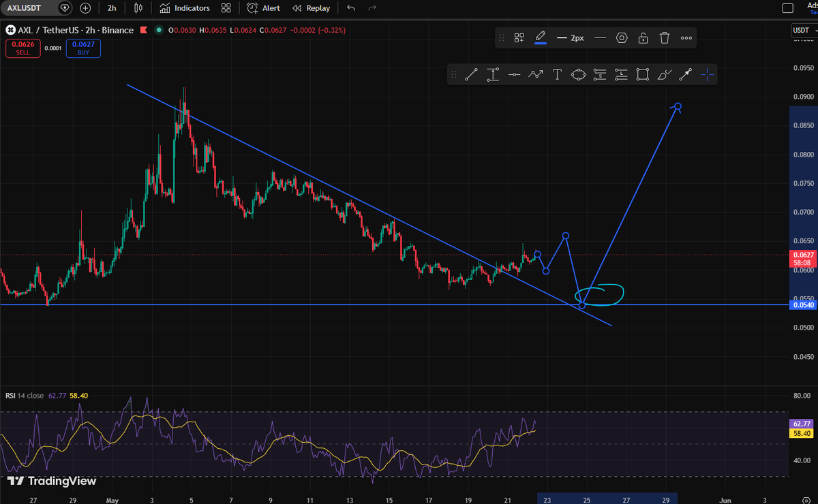818x504 pixels.
Task: Add a symbol with the plus circle icon
Action: [x=85, y=8]
